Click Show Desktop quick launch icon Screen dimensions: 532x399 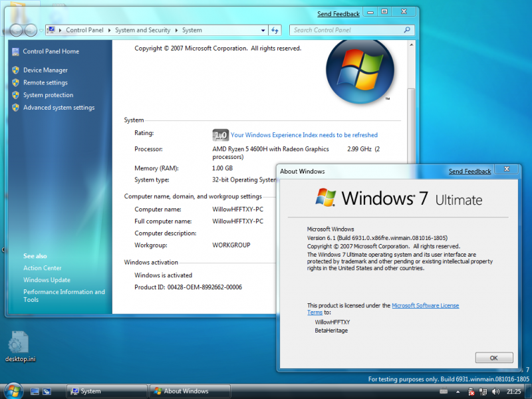click(35, 392)
